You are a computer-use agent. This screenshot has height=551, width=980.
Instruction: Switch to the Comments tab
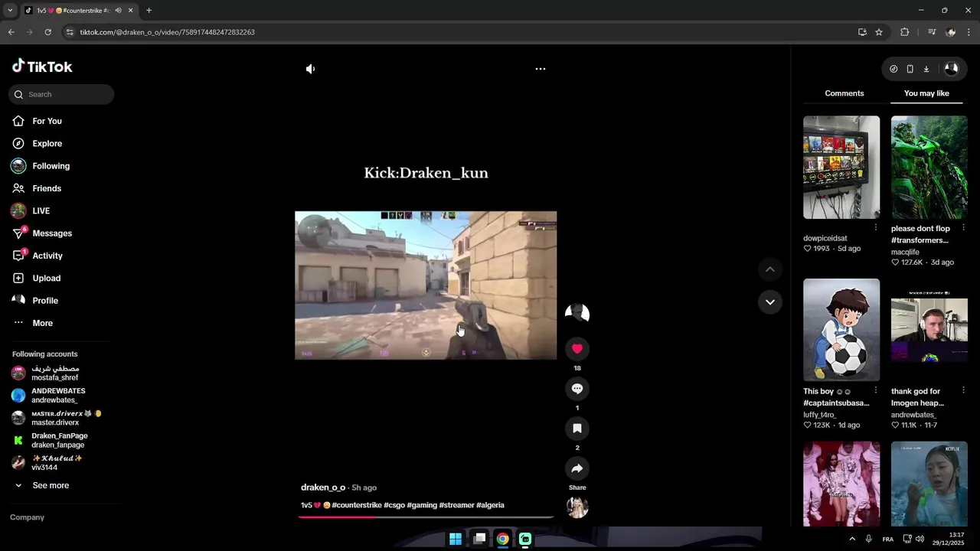click(844, 93)
